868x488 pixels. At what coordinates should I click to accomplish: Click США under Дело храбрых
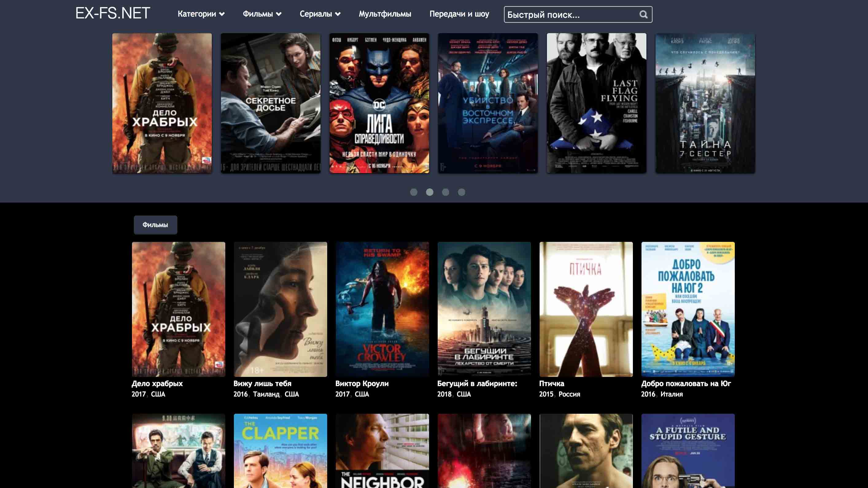tap(158, 394)
